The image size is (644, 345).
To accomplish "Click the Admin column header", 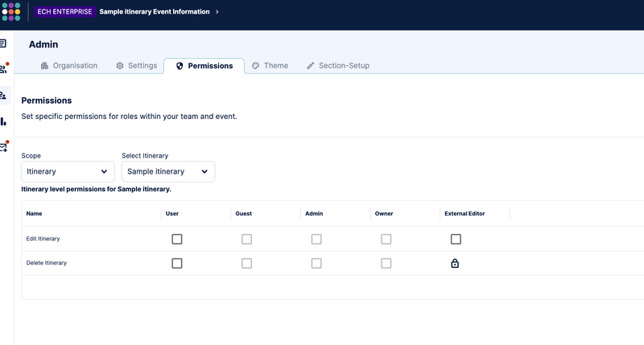I will click(314, 214).
